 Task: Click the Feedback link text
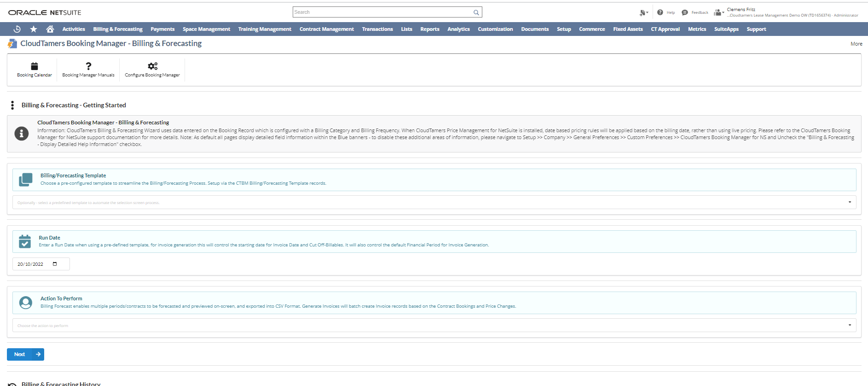pos(700,12)
